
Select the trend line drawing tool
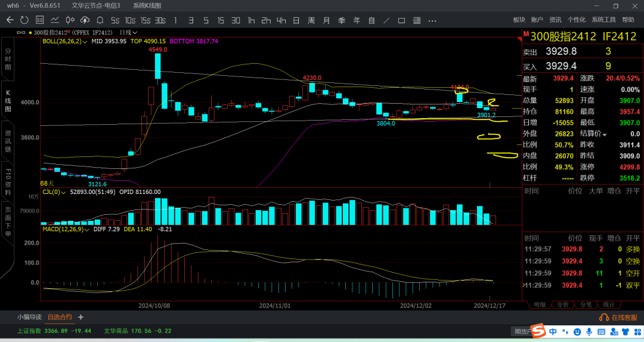tap(386, 20)
